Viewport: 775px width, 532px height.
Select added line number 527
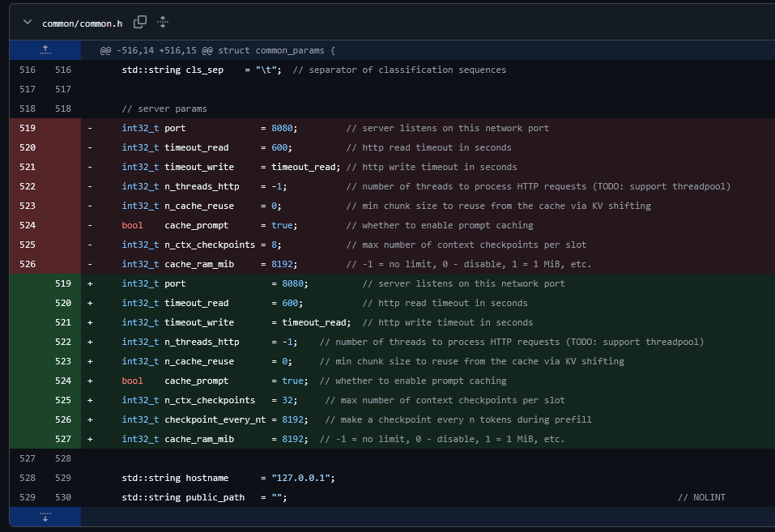click(x=63, y=439)
